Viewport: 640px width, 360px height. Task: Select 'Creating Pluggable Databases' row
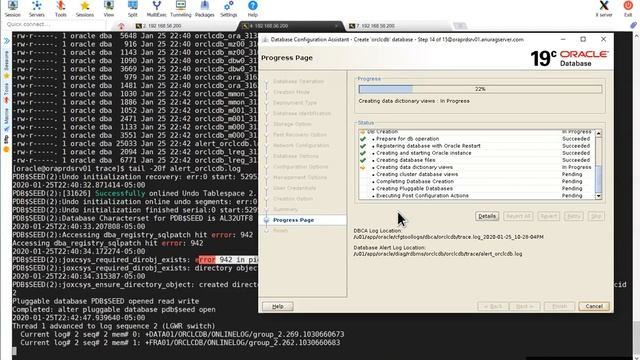[x=476, y=189]
